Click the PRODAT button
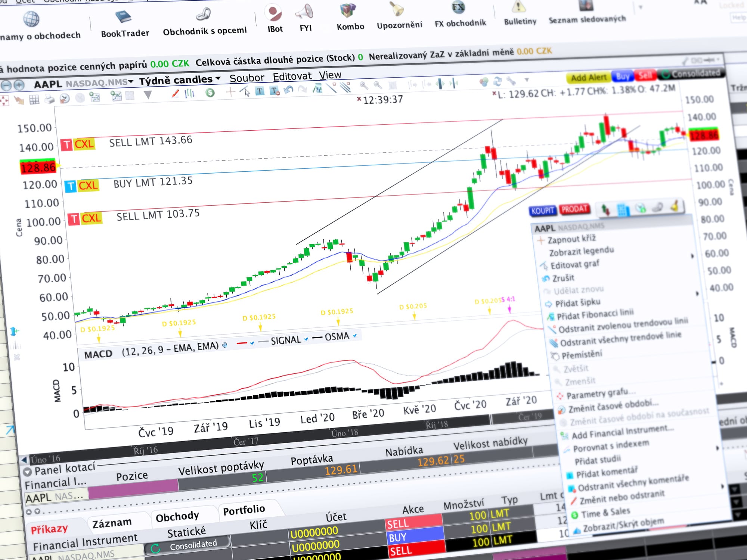747x560 pixels. [574, 209]
